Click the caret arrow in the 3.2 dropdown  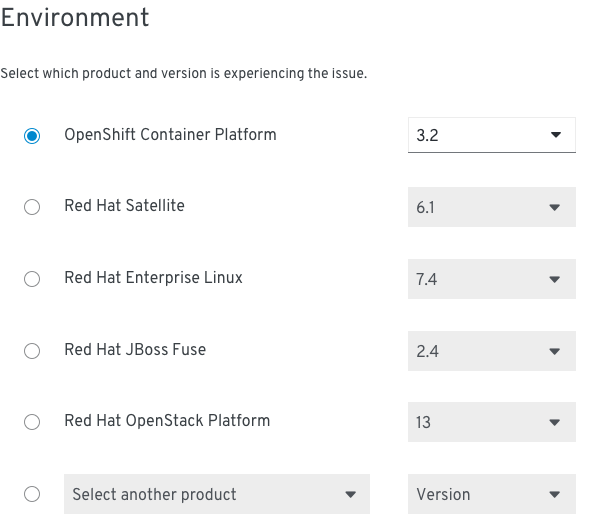556,135
